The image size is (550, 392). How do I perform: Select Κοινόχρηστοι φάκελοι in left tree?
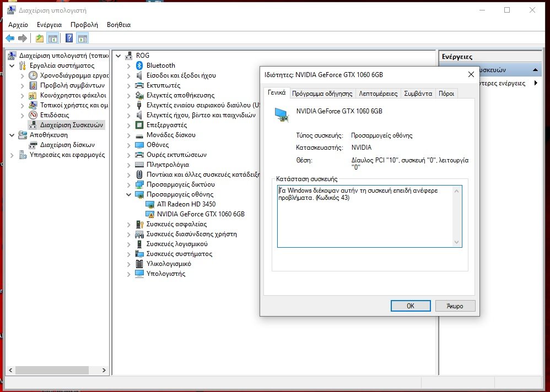(73, 95)
